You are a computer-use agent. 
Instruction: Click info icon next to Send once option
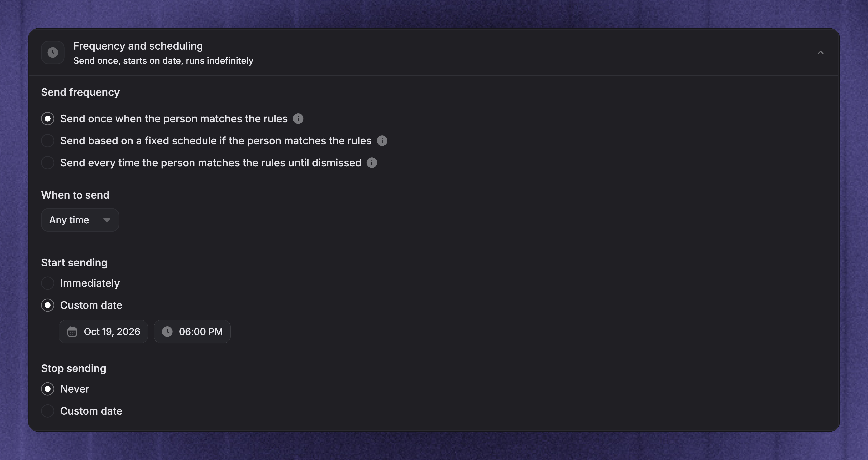click(298, 119)
